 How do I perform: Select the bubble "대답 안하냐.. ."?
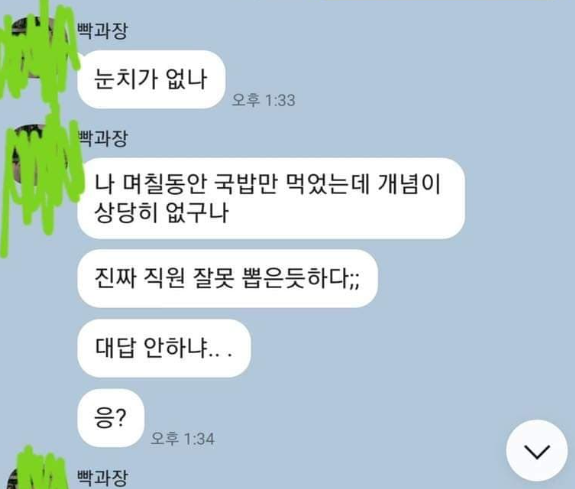164,348
